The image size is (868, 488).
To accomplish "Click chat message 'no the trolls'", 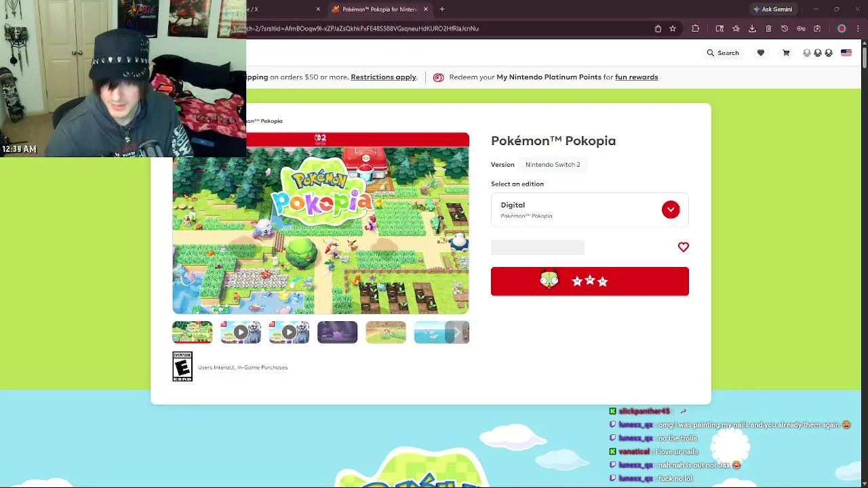I will point(677,439).
